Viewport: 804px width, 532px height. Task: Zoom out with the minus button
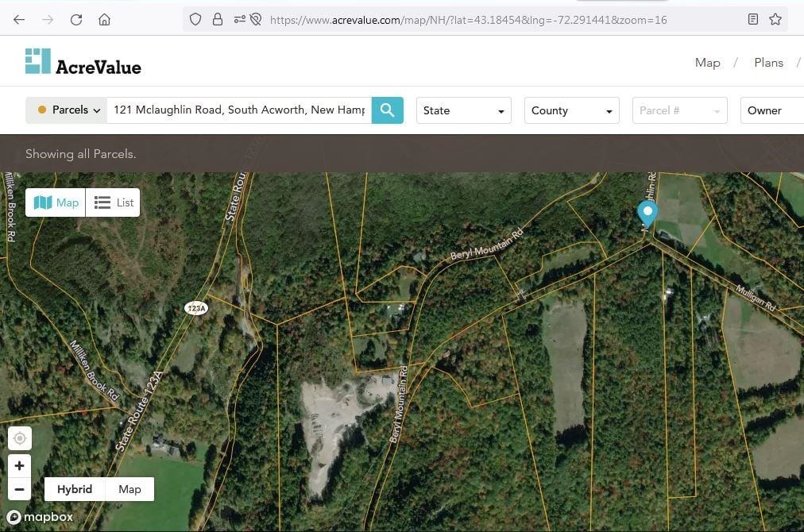pyautogui.click(x=20, y=489)
